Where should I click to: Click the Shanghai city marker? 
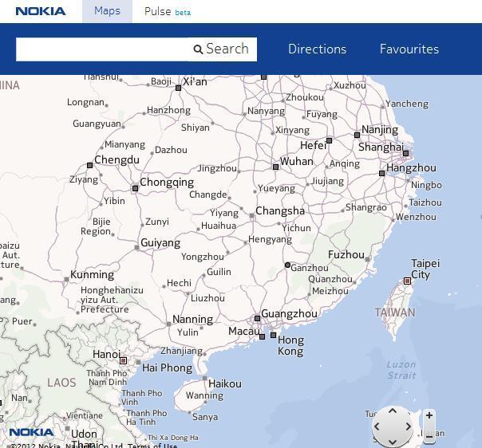[406, 153]
